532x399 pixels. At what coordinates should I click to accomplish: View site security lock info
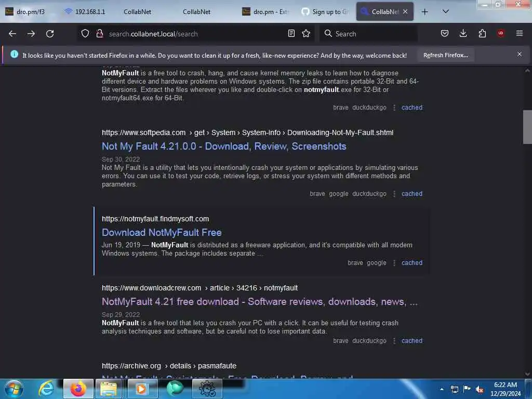(x=100, y=33)
